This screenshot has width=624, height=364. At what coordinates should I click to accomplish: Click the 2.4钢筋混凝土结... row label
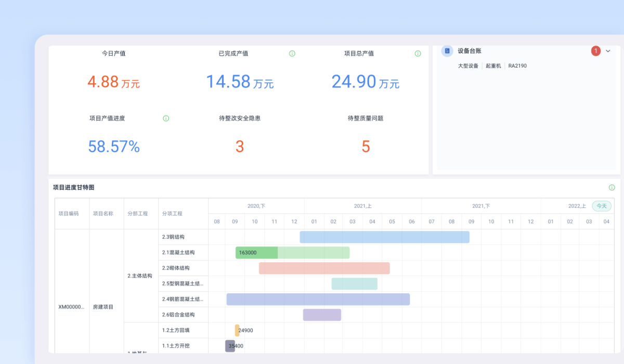pyautogui.click(x=183, y=300)
